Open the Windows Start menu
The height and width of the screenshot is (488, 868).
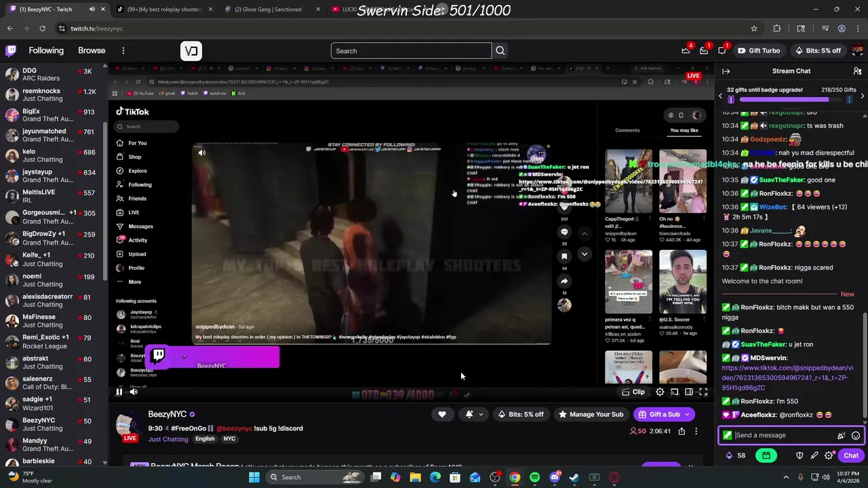pos(254,477)
